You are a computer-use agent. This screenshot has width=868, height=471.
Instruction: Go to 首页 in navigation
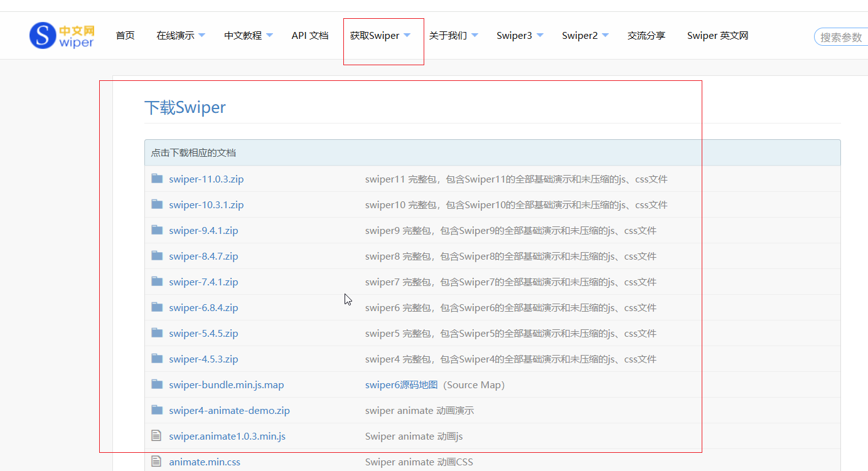(x=126, y=36)
